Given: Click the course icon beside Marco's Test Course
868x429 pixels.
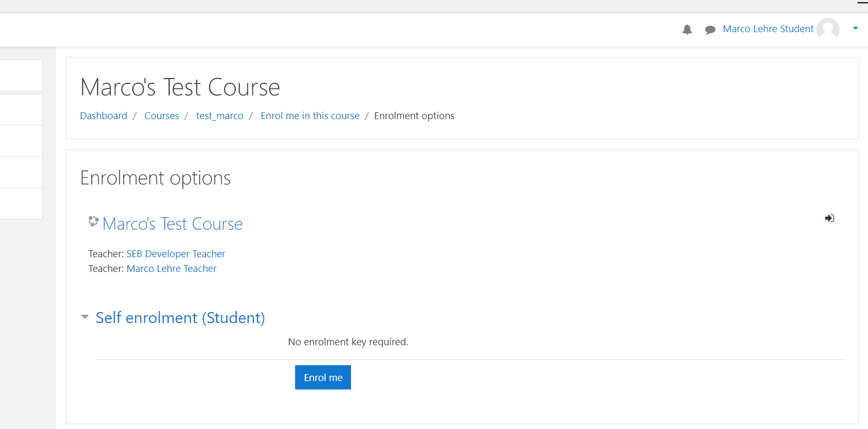Looking at the screenshot, I should click(93, 222).
